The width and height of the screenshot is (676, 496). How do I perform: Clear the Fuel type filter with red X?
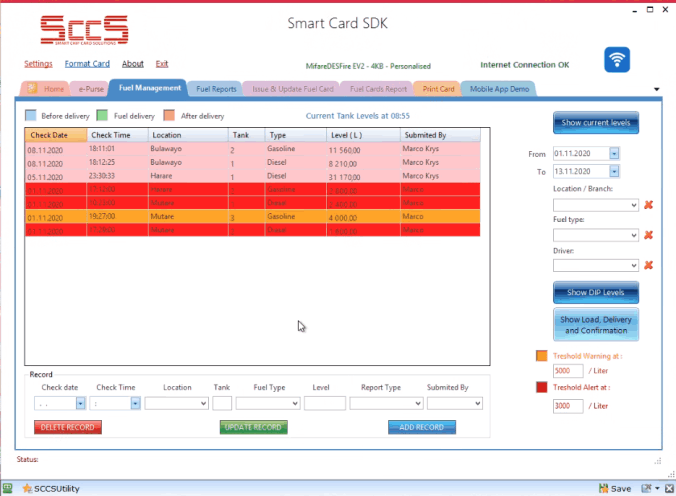(x=648, y=235)
